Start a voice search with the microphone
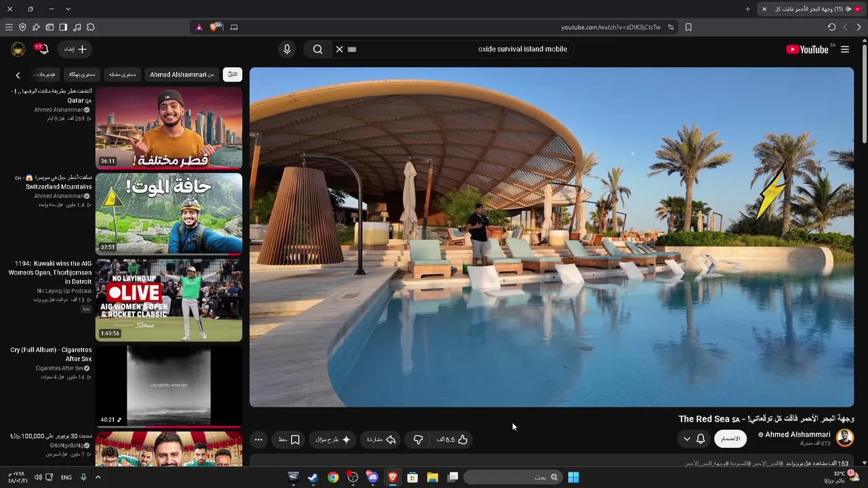868x488 pixels. [x=287, y=49]
